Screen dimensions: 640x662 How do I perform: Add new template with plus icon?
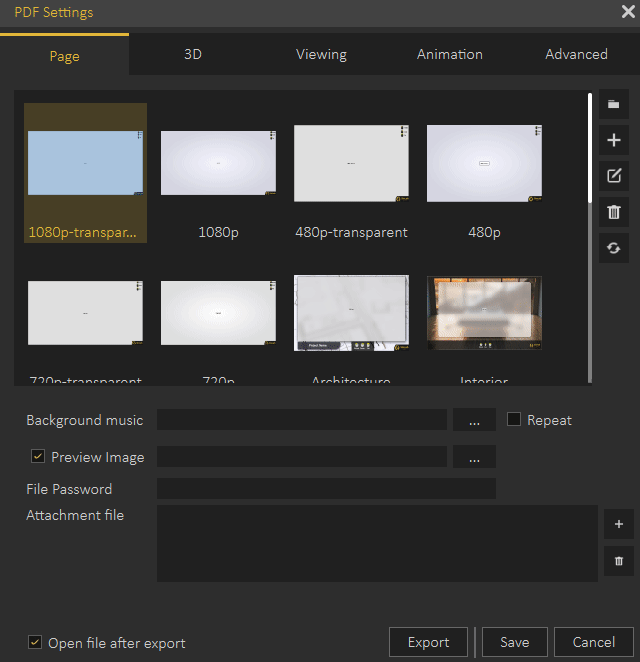click(614, 141)
